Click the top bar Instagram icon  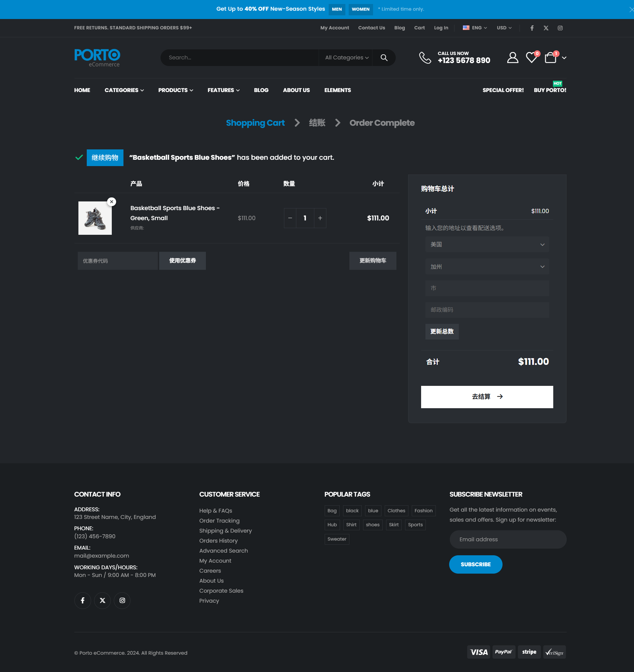pyautogui.click(x=560, y=28)
